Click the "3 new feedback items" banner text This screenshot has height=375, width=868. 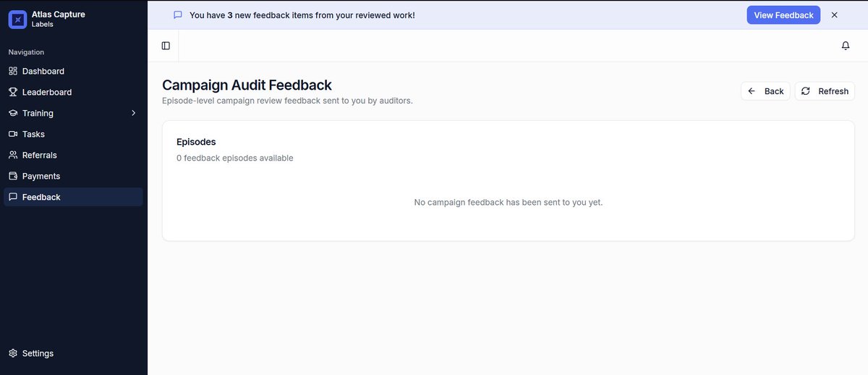[x=302, y=14]
